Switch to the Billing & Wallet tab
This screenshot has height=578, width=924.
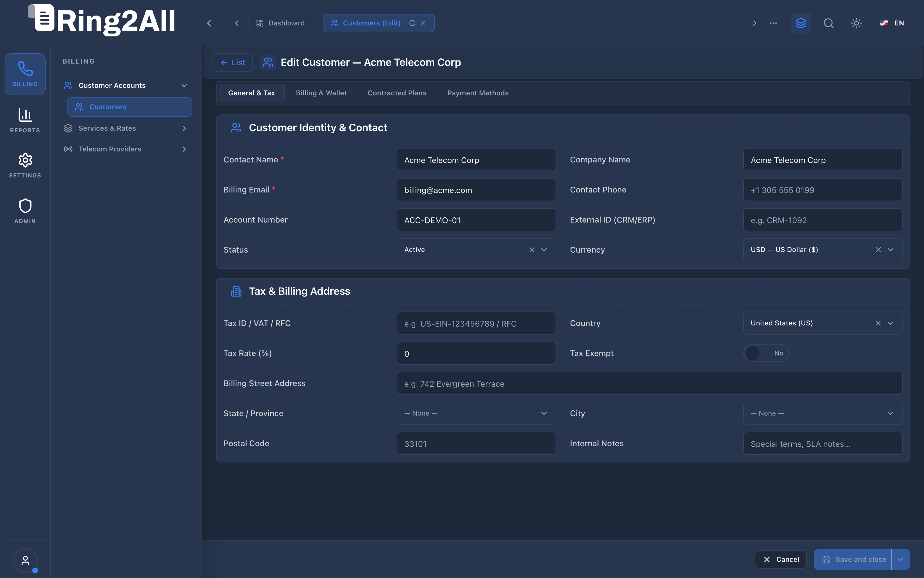[321, 93]
